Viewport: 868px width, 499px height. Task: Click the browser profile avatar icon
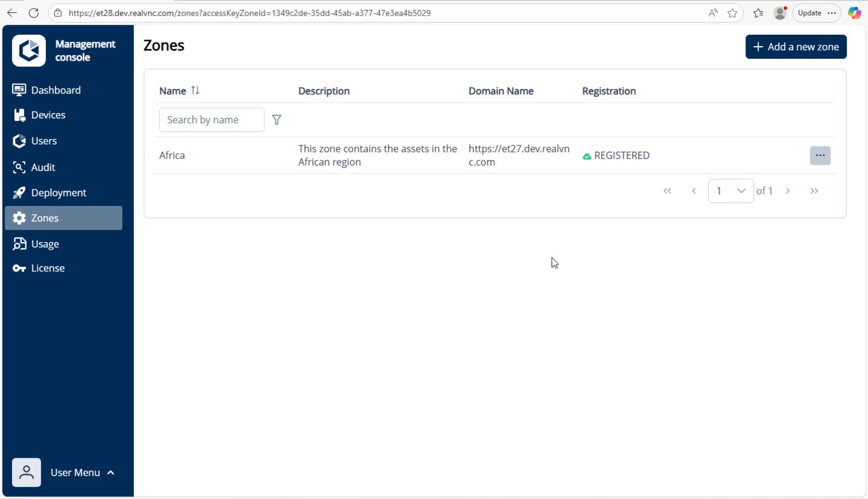[780, 13]
